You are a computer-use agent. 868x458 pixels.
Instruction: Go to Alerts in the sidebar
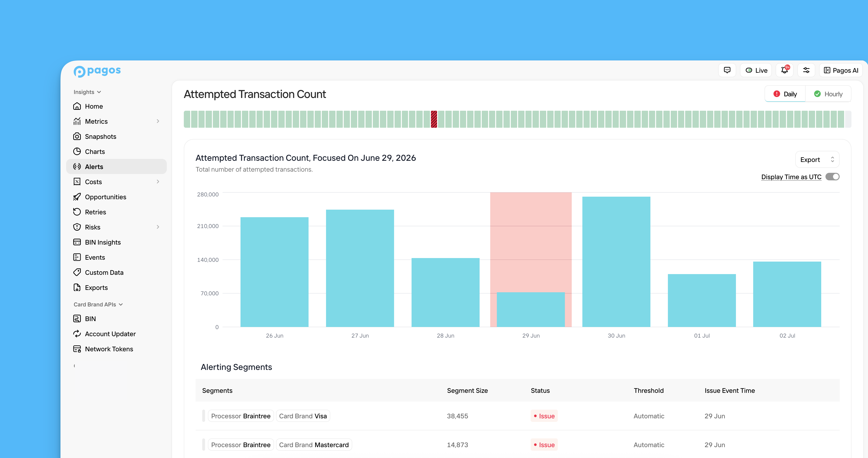point(116,167)
